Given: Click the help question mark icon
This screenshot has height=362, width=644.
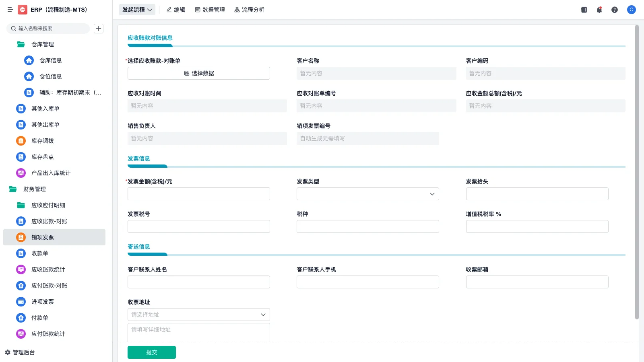Looking at the screenshot, I should [615, 10].
